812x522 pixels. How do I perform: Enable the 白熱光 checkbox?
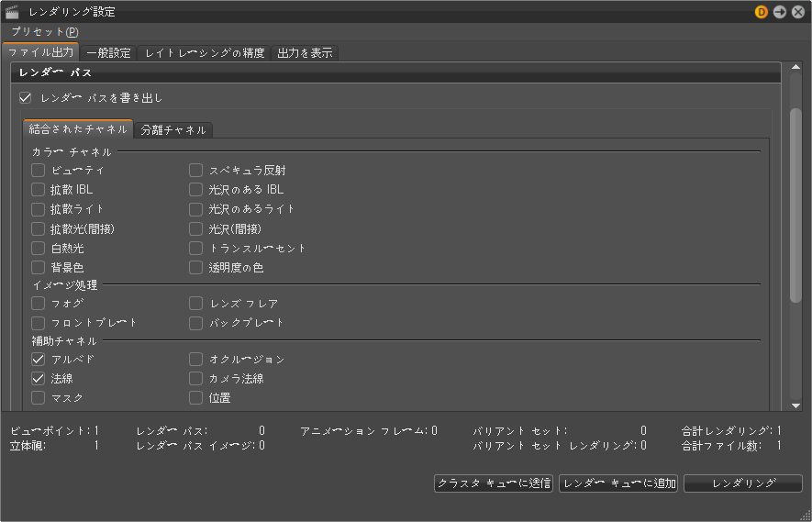pyautogui.click(x=38, y=248)
